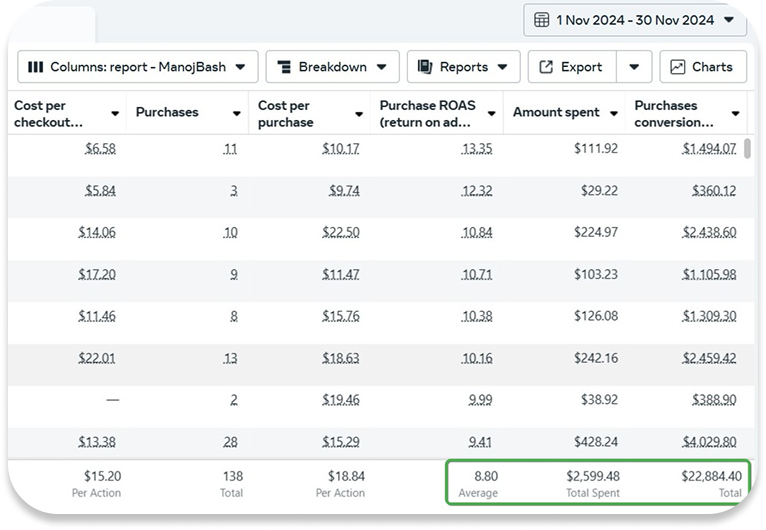
Task: Click the columns icon in report selector
Action: tap(36, 67)
